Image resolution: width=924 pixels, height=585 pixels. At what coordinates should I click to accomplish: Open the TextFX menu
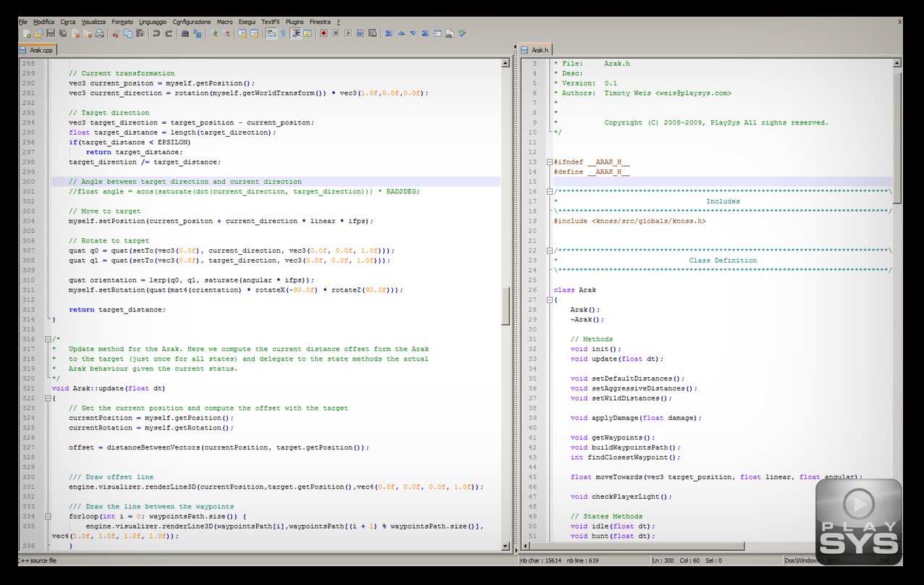[x=271, y=22]
